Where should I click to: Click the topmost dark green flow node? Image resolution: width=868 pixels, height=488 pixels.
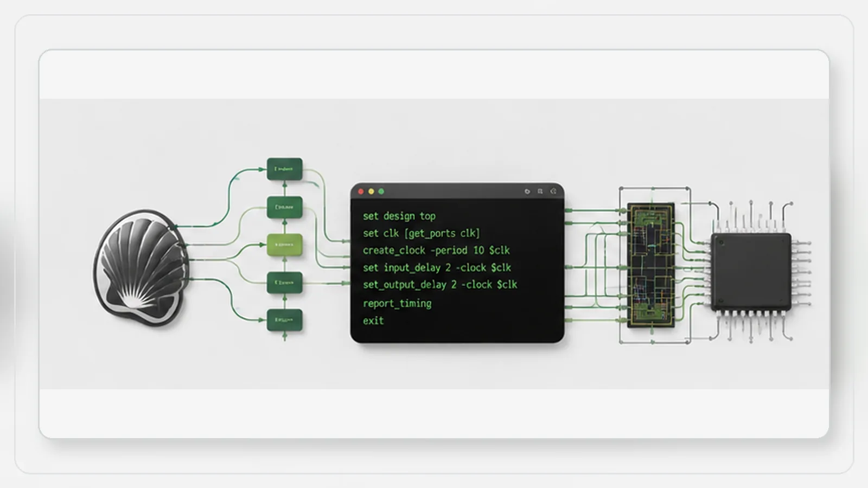(284, 169)
